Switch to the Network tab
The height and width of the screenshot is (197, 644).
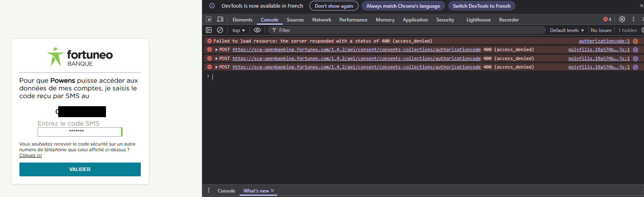click(322, 20)
